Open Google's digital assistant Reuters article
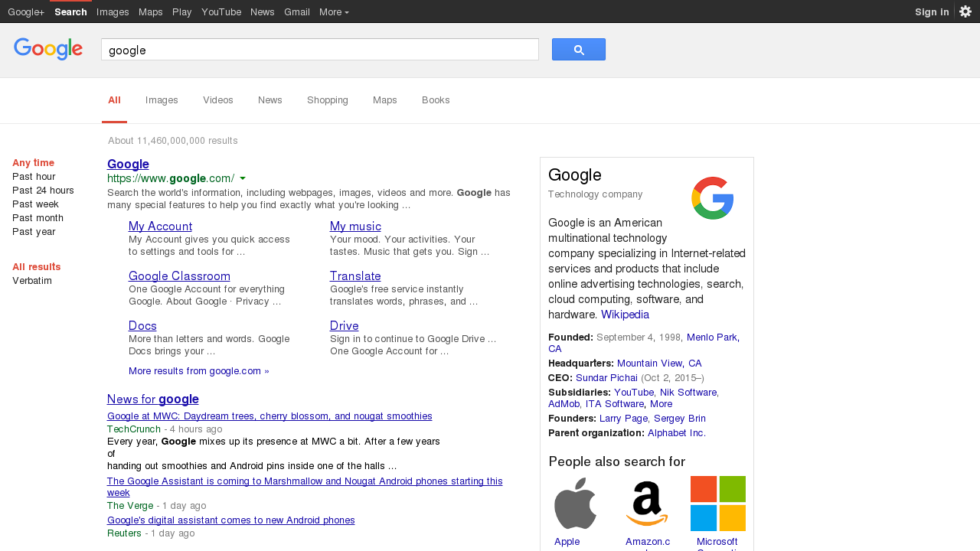Viewport: 980px width, 551px height. pos(231,520)
